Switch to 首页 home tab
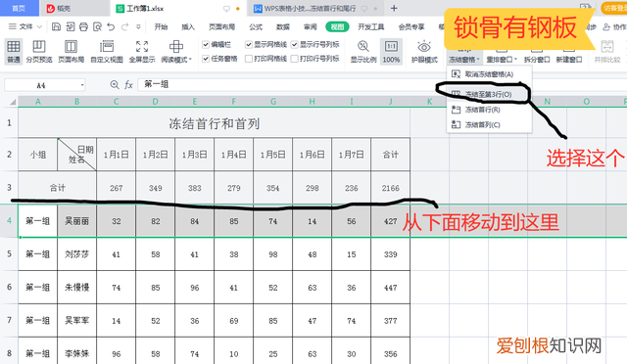627x364 pixels. [19, 8]
